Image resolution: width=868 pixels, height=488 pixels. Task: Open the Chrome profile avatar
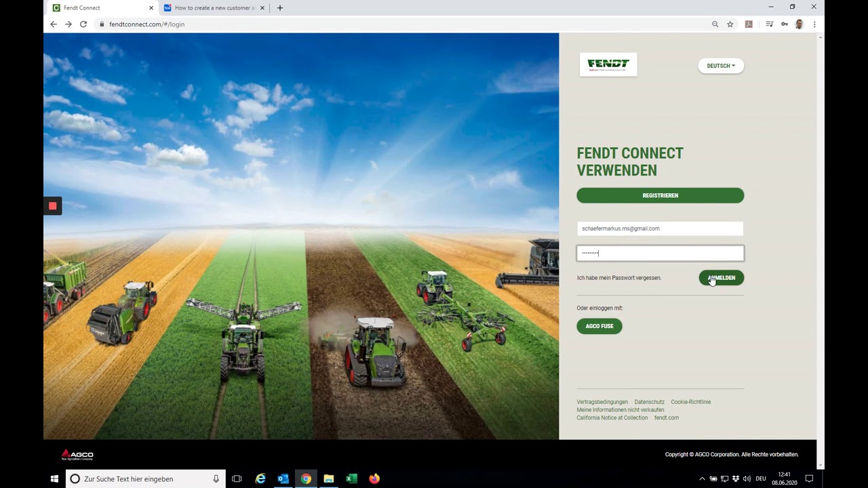800,24
